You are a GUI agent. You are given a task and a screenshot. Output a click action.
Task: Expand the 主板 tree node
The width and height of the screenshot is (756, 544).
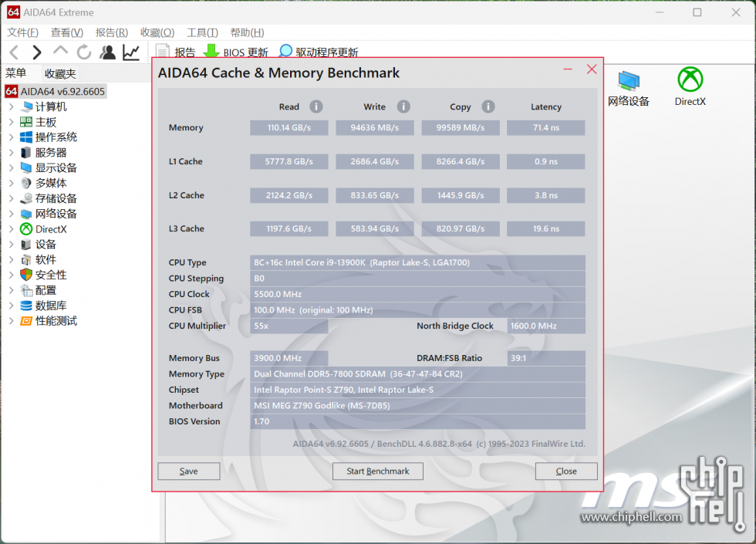11,122
